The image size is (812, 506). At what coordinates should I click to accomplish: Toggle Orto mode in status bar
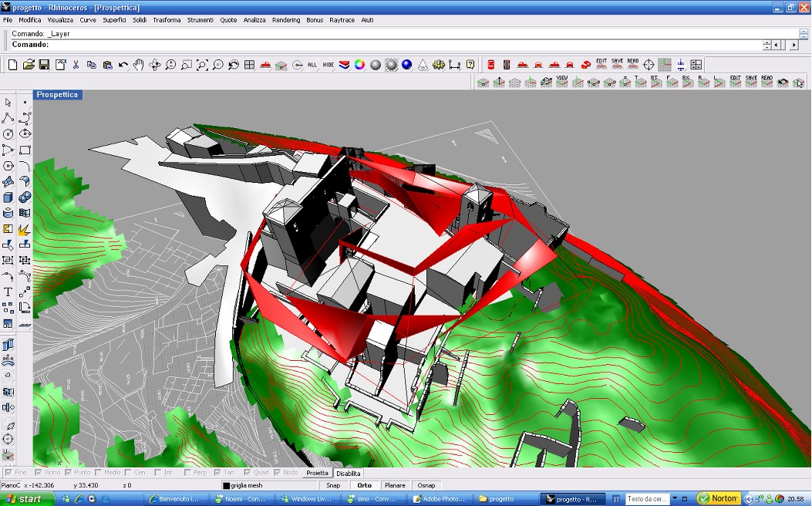(364, 485)
